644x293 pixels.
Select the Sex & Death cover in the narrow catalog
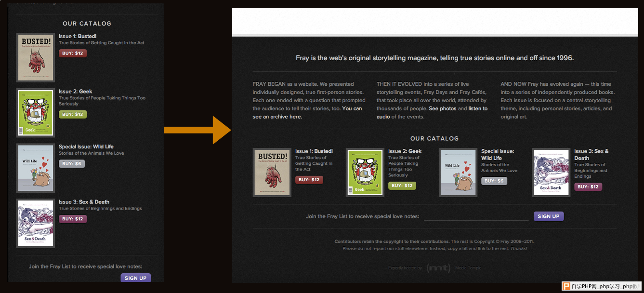tap(35, 223)
